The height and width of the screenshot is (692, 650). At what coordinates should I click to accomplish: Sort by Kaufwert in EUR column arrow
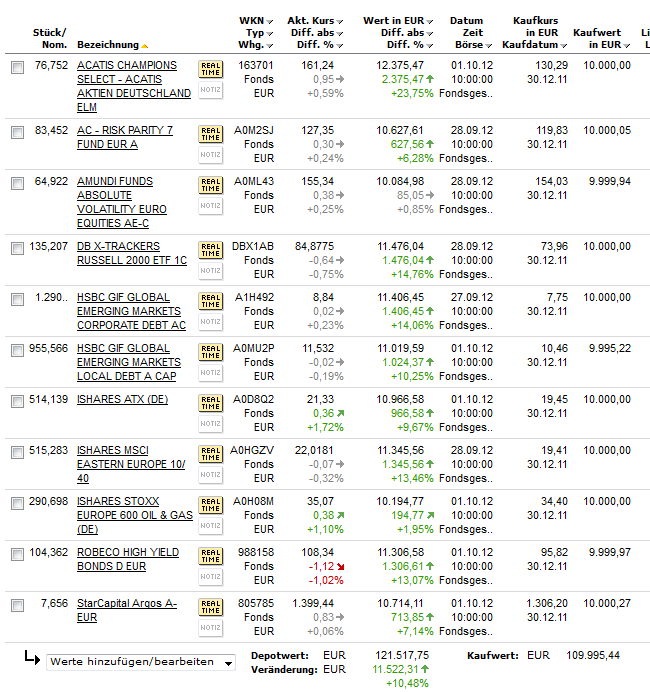coord(627,45)
